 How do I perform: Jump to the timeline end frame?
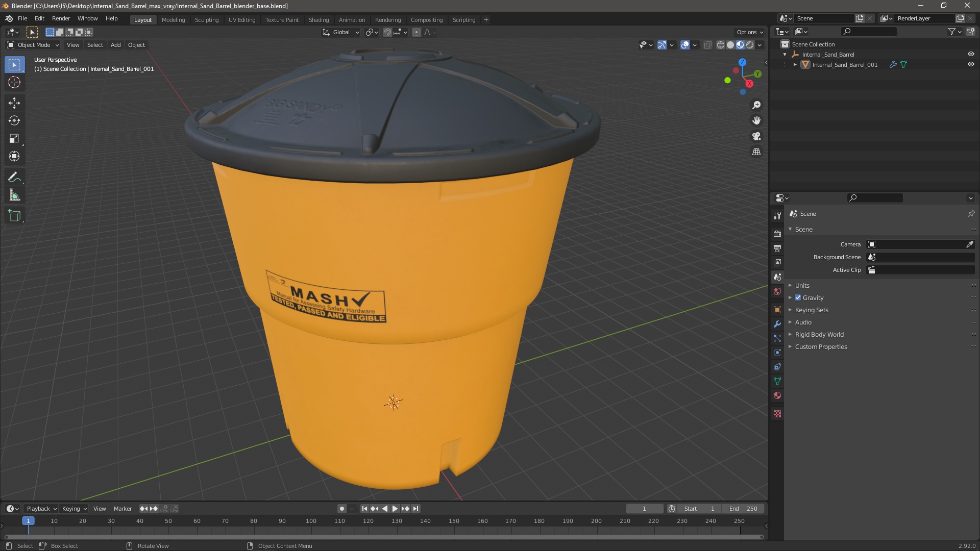tap(416, 509)
